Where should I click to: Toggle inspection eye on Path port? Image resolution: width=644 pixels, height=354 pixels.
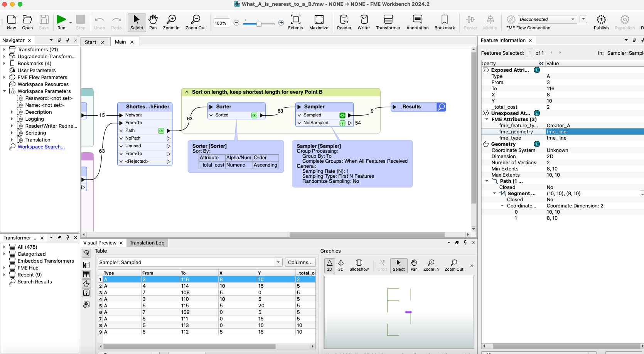[161, 131]
